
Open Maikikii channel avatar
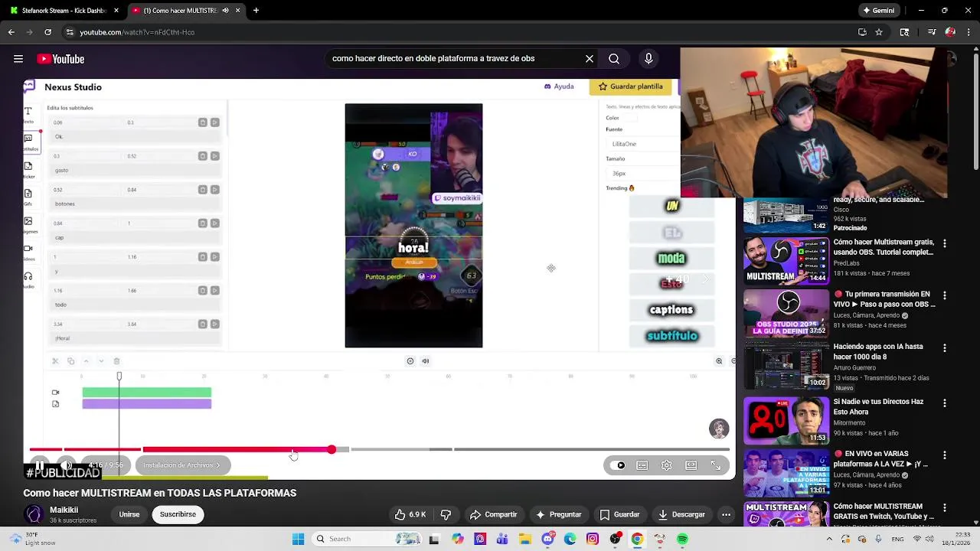34,514
